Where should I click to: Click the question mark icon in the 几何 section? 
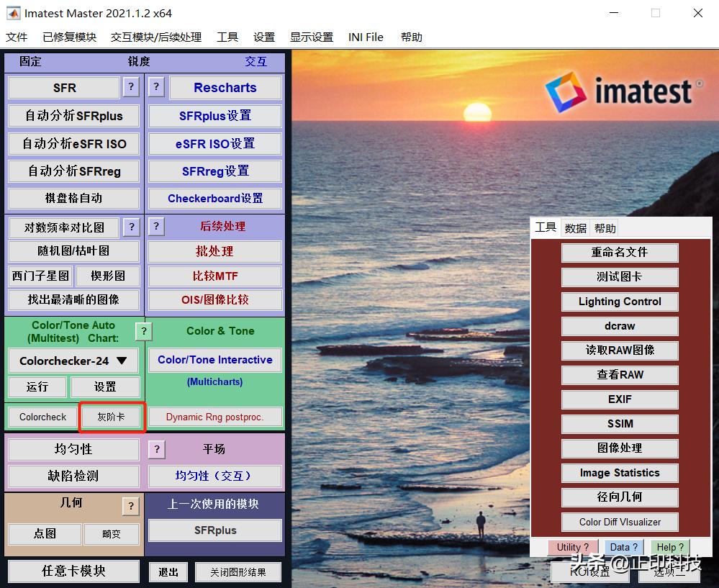click(130, 506)
